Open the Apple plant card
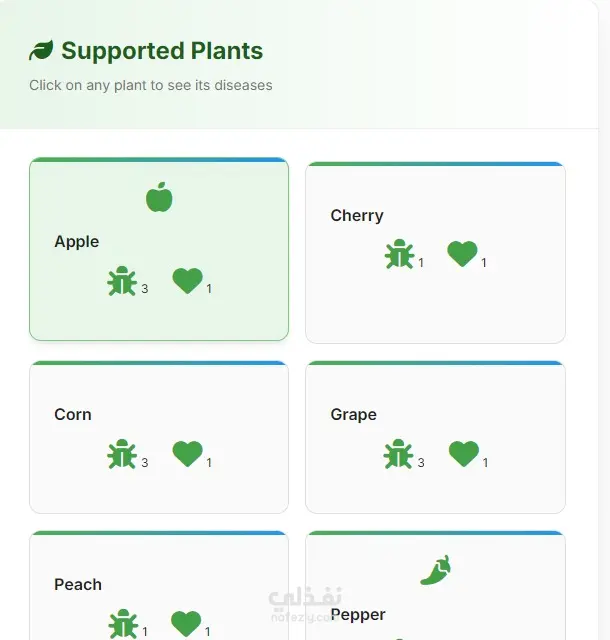This screenshot has width=610, height=640. 159,249
